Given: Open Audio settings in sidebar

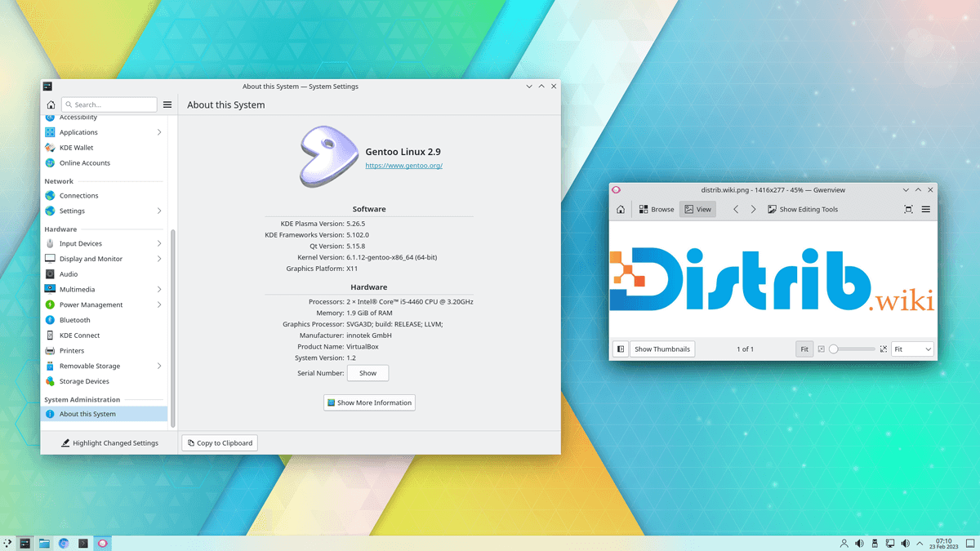Looking at the screenshot, I should coord(105,274).
